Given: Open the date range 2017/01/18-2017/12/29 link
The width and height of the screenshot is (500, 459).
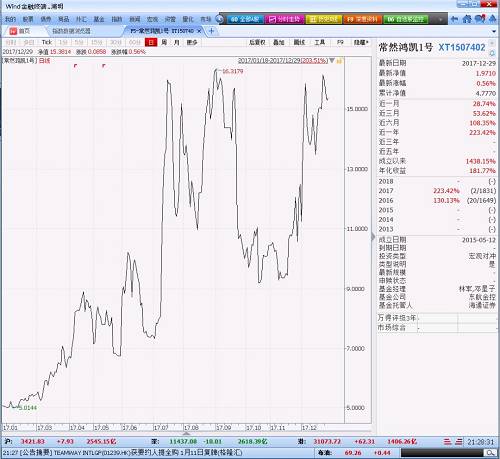Looking at the screenshot, I should pyautogui.click(x=283, y=61).
